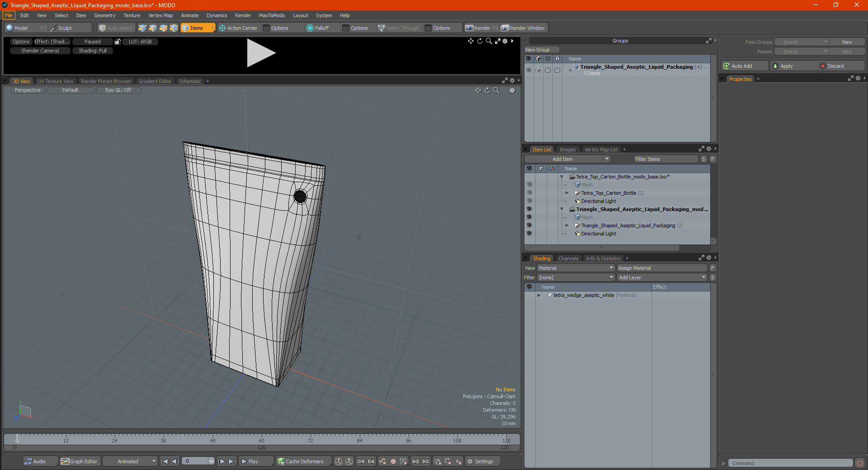This screenshot has width=868, height=470.
Task: Switch to UV Texture View tab
Action: (55, 81)
